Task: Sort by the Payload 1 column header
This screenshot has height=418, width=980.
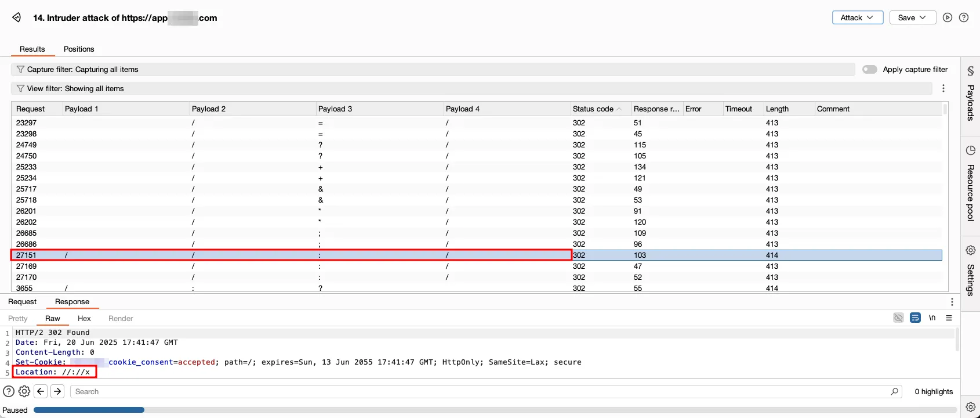Action: click(x=125, y=109)
